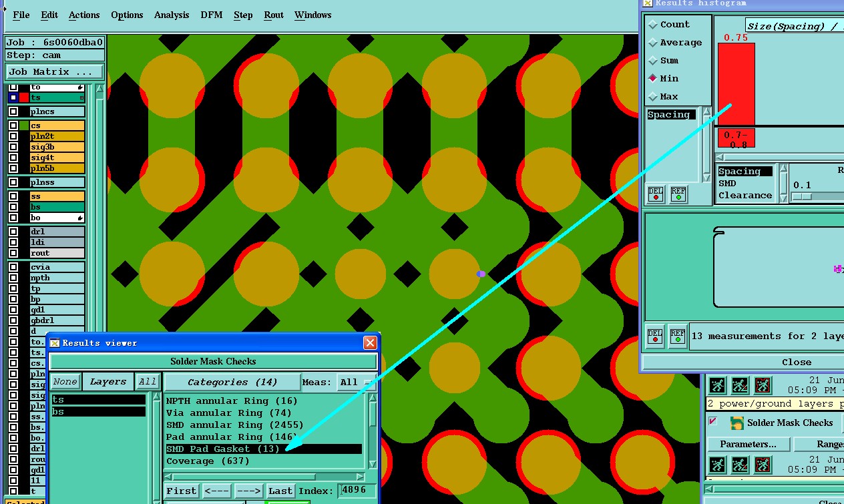Toggle the checkbox for layer ts

(x=13, y=97)
